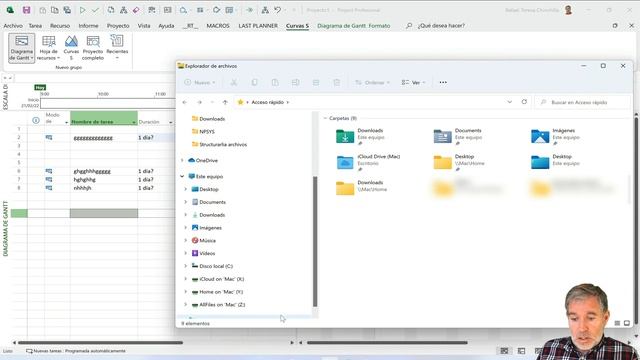Click the Cut scissors icon in File Explorer
The width and height of the screenshot is (640, 360).
coord(234,82)
